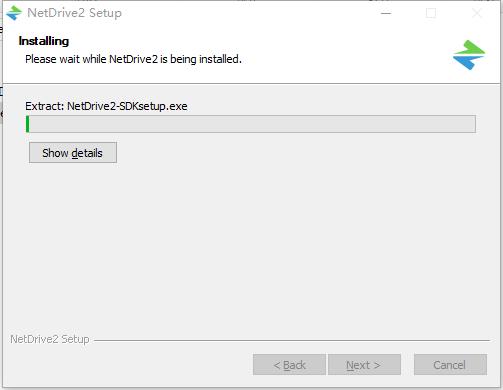Click the Extract: NetDrive2-SDKsetup.exe status text
This screenshot has height=390, width=503.
click(106, 106)
